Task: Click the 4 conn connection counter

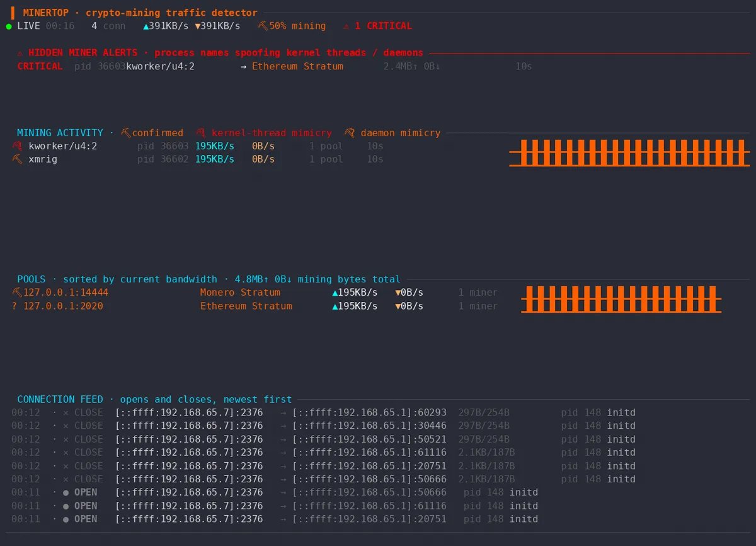Action: point(108,26)
